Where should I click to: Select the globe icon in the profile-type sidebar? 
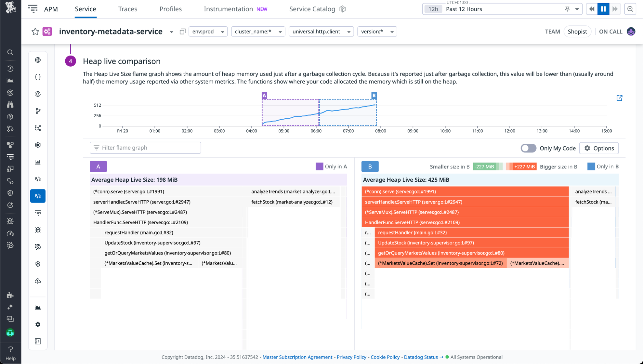point(38,60)
